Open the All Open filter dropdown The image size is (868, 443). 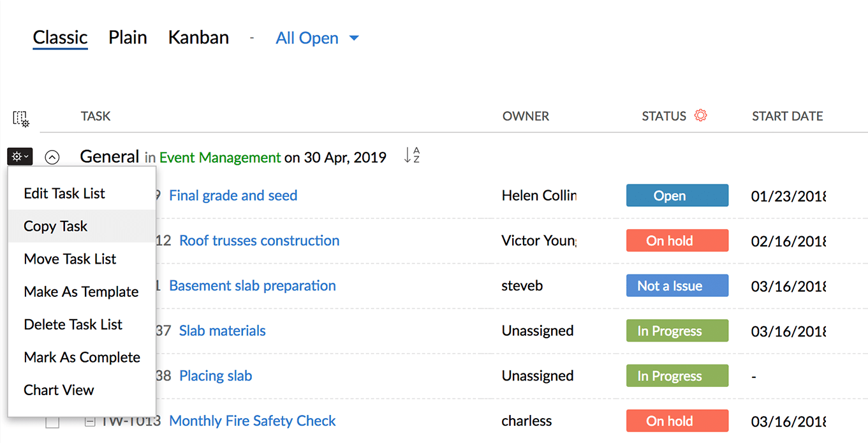pyautogui.click(x=317, y=38)
